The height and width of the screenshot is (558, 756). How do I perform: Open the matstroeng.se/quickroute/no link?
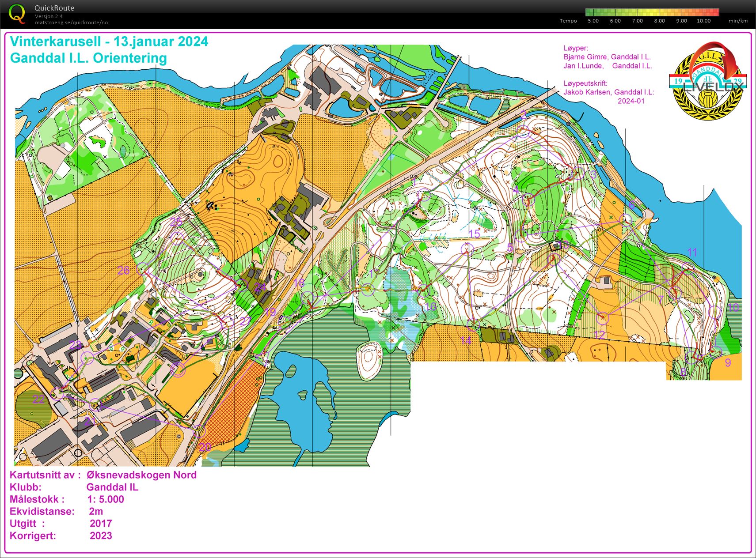pos(71,23)
